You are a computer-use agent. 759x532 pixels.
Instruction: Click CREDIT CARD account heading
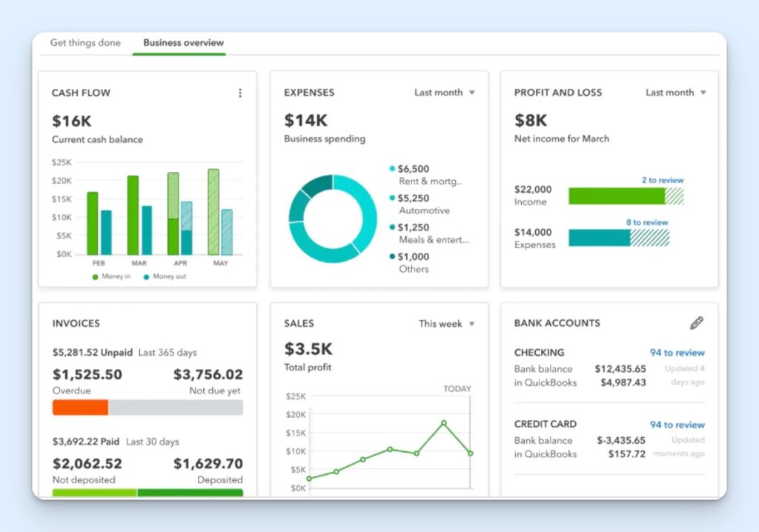[546, 424]
